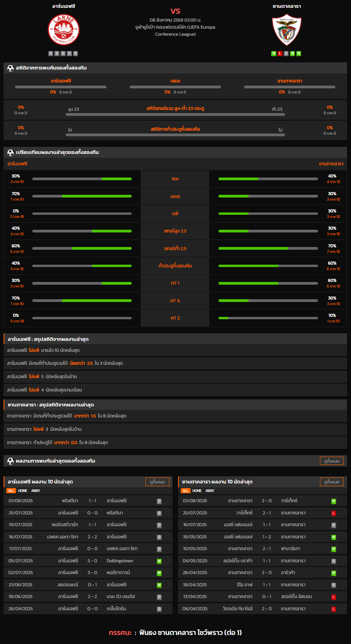Click L result badge for 13/04/2025 Santa Clara match

[x=334, y=597]
